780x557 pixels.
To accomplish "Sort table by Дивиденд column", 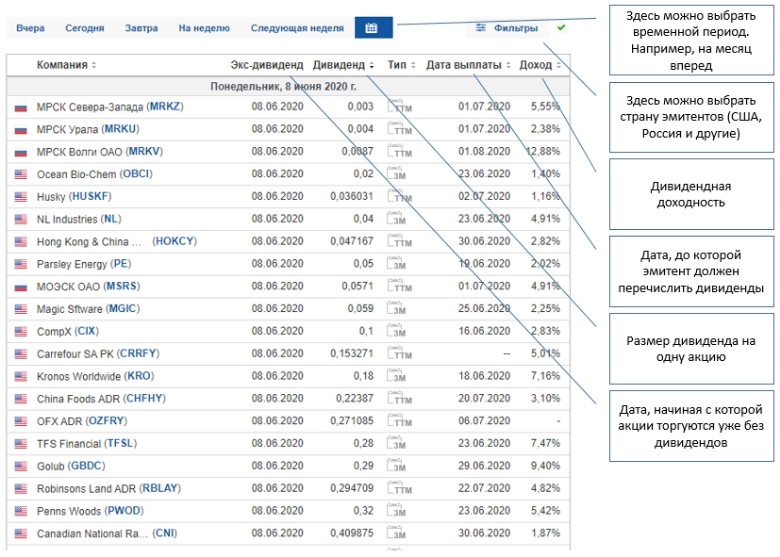I will click(343, 65).
